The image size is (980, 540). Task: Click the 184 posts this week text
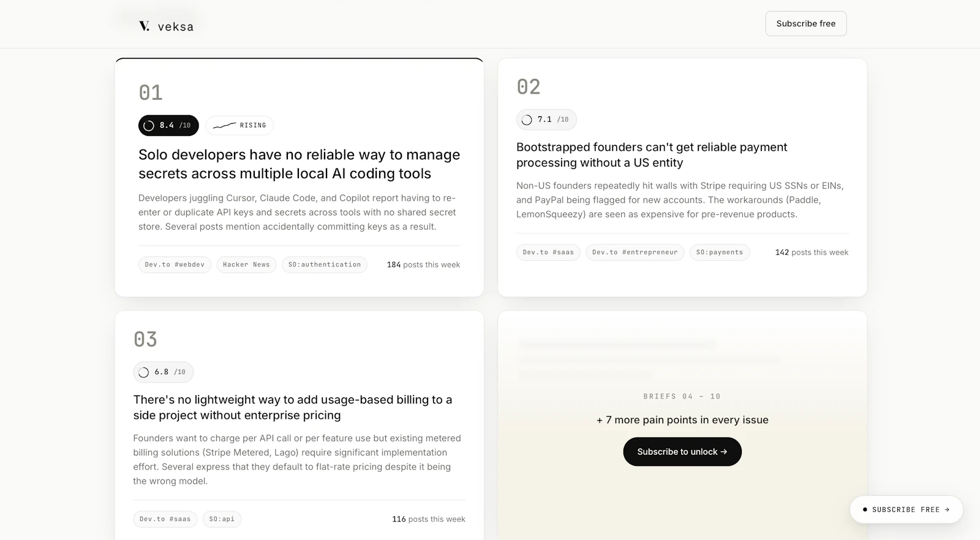tap(423, 264)
